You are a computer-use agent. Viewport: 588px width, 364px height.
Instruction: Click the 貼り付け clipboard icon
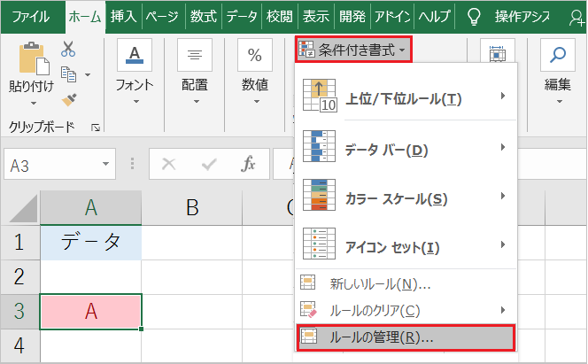(x=34, y=58)
